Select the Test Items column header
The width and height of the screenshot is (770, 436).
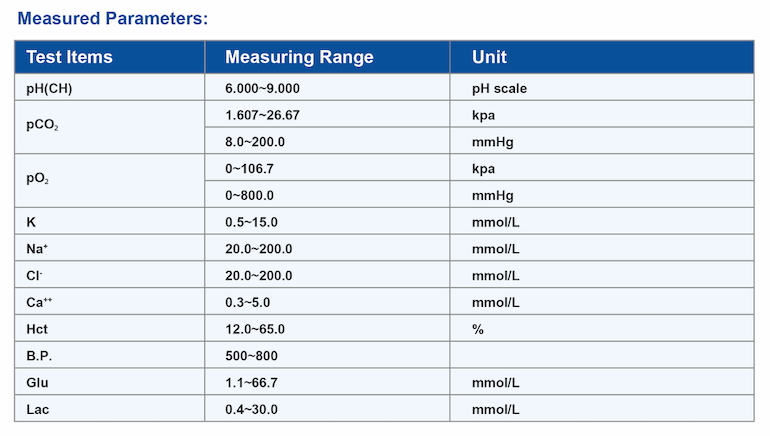click(69, 57)
